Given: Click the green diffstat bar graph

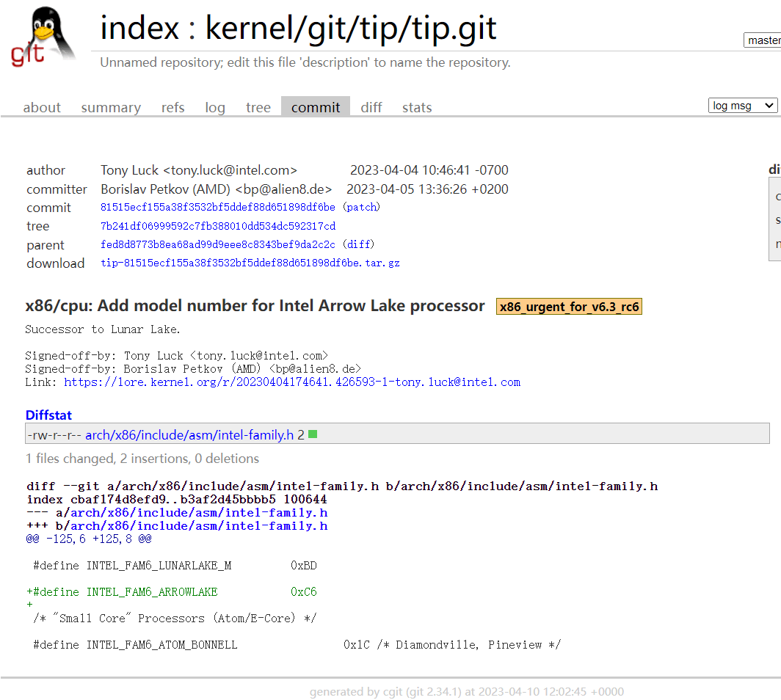Looking at the screenshot, I should pyautogui.click(x=313, y=434).
